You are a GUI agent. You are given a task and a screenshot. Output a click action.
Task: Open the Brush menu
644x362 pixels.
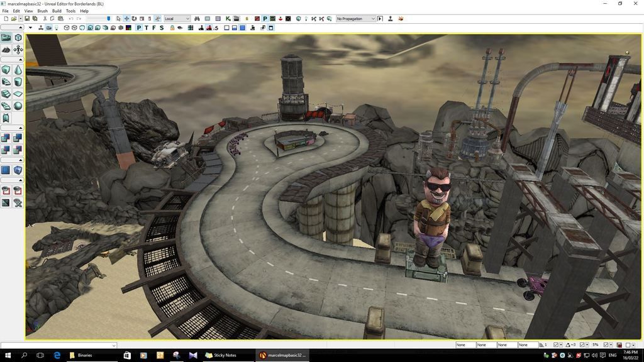click(42, 11)
